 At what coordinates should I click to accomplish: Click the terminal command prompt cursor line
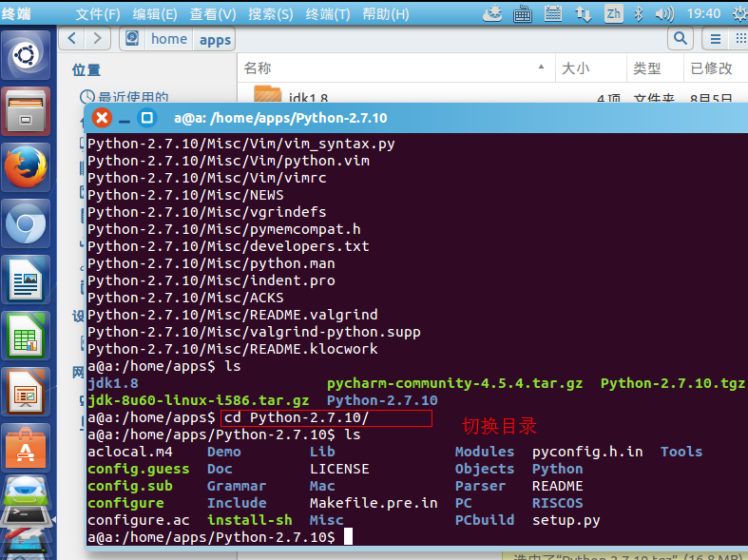pyautogui.click(x=220, y=537)
